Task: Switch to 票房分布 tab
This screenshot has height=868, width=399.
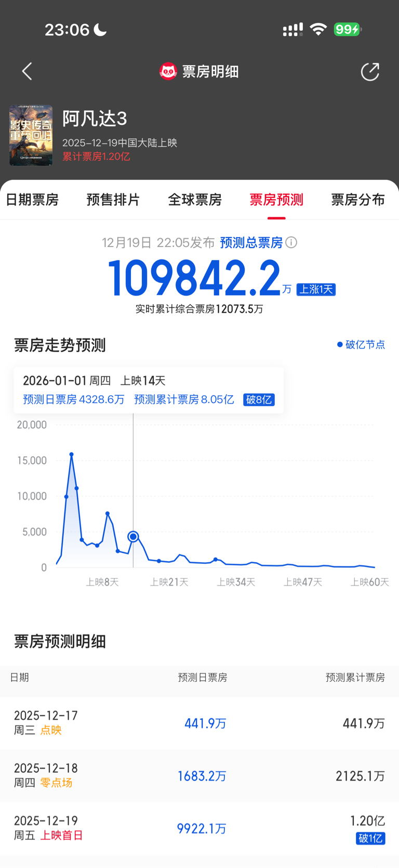Action: [358, 200]
